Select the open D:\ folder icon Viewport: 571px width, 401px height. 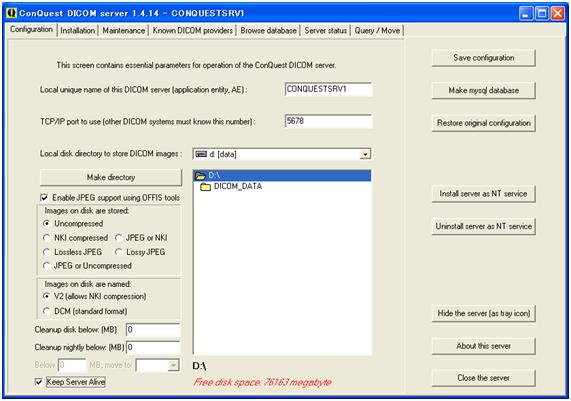click(x=200, y=176)
